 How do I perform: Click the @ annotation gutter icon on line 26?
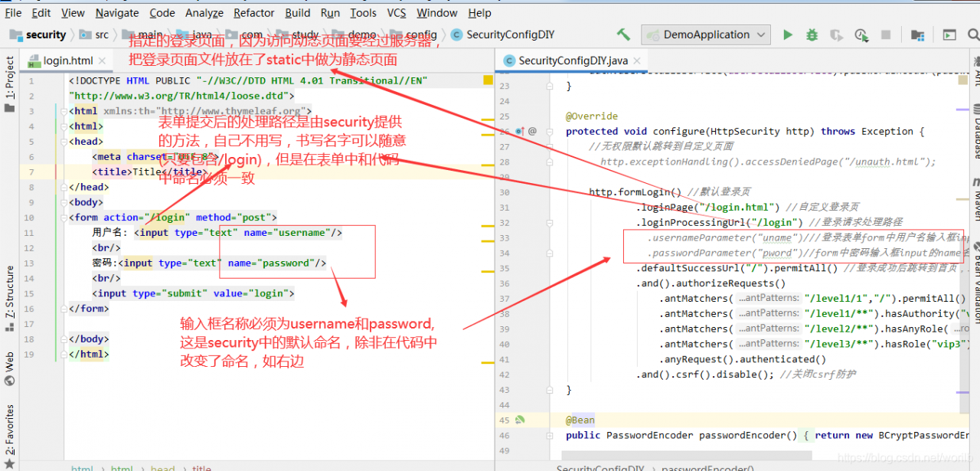(532, 131)
